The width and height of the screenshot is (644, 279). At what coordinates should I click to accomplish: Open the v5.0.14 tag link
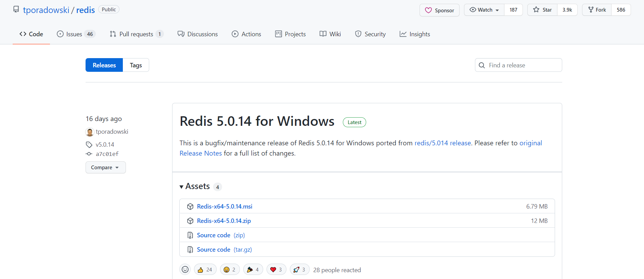[x=105, y=145]
